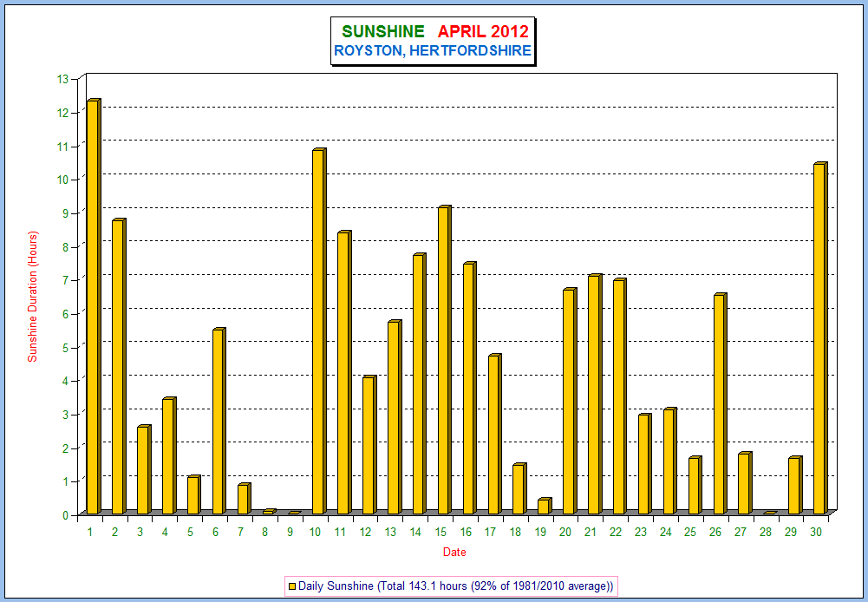Click the bar for date 7
This screenshot has height=602, width=868.
tap(245, 499)
